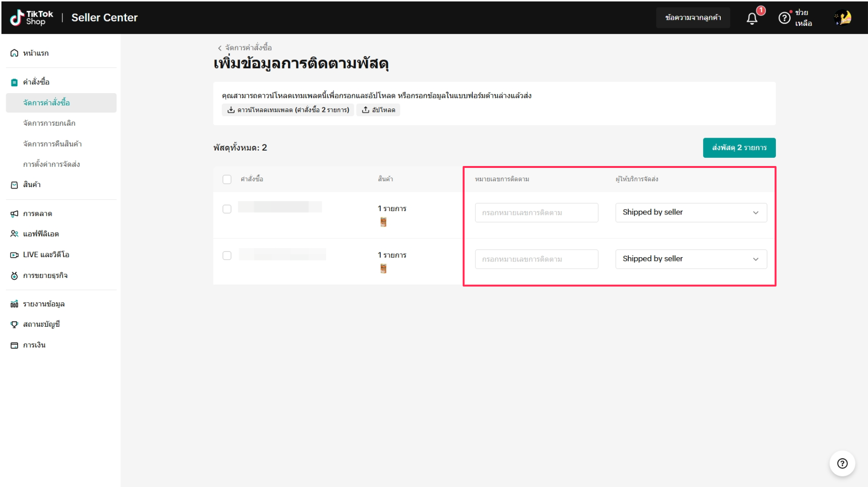Click the notification bell icon

click(752, 18)
